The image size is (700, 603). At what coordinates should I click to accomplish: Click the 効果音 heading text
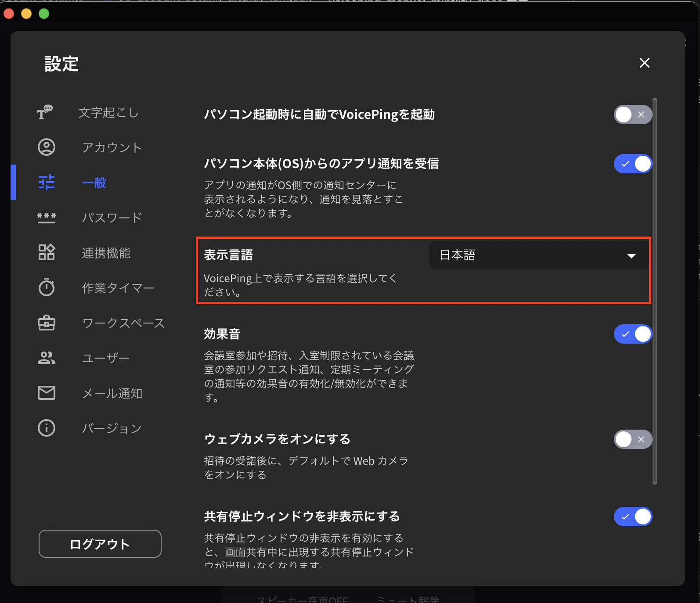pos(222,334)
